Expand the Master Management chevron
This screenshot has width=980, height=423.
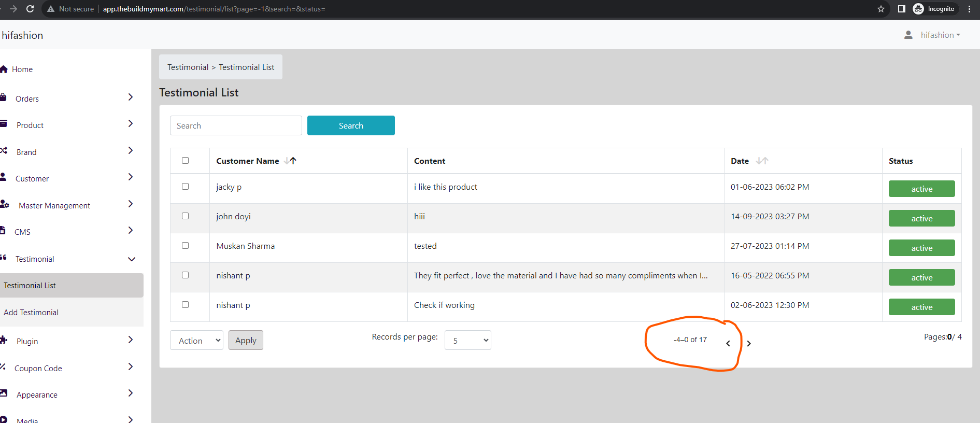131,204
